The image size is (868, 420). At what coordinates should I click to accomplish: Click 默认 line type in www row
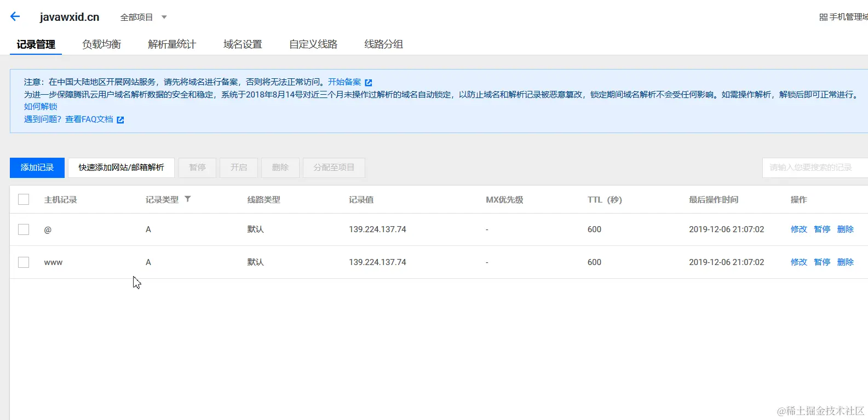pyautogui.click(x=256, y=262)
